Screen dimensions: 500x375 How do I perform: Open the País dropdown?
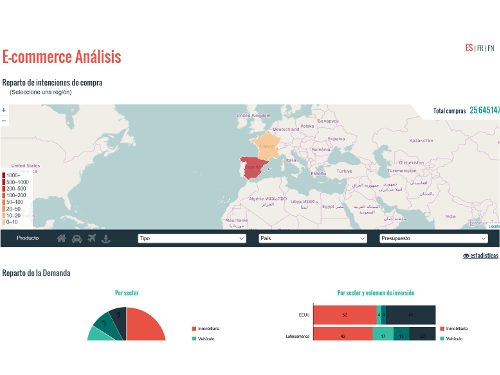tap(313, 238)
